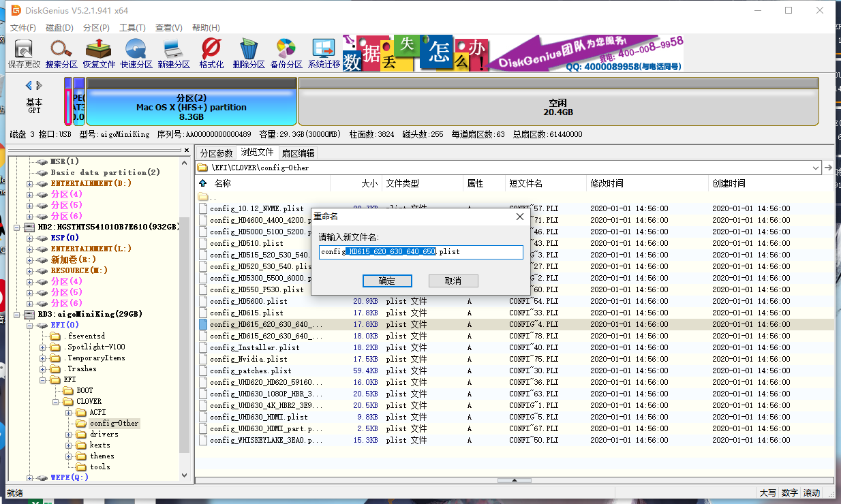Open the 文件(F) menu
This screenshot has height=504, width=841.
[22, 28]
